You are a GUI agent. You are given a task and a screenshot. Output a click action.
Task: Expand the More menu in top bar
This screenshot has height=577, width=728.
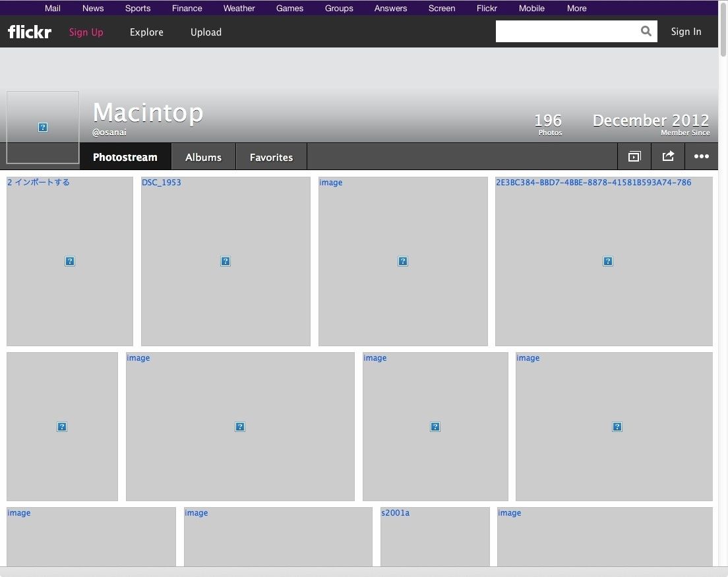click(576, 9)
